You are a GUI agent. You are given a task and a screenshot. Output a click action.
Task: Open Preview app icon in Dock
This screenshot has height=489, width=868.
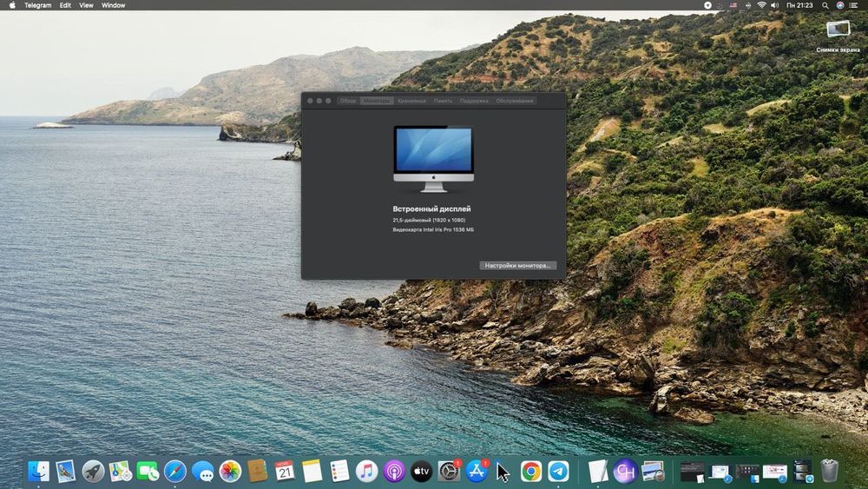click(x=654, y=472)
